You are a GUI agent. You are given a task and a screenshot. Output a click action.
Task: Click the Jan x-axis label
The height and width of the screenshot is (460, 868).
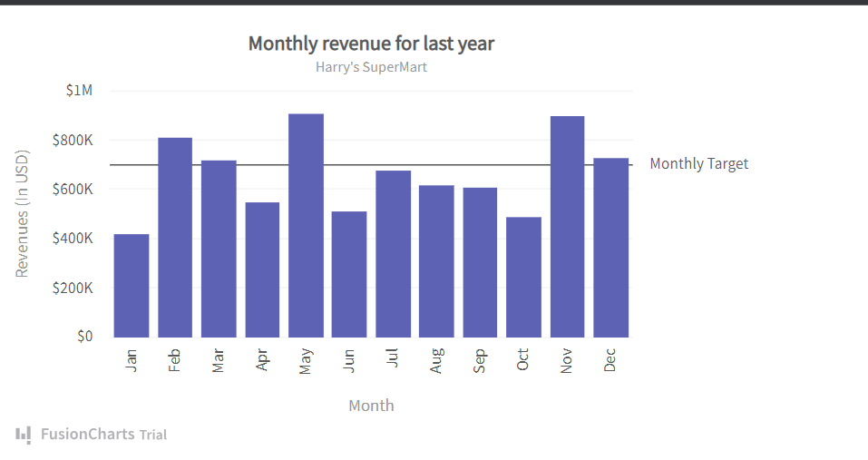coord(131,360)
